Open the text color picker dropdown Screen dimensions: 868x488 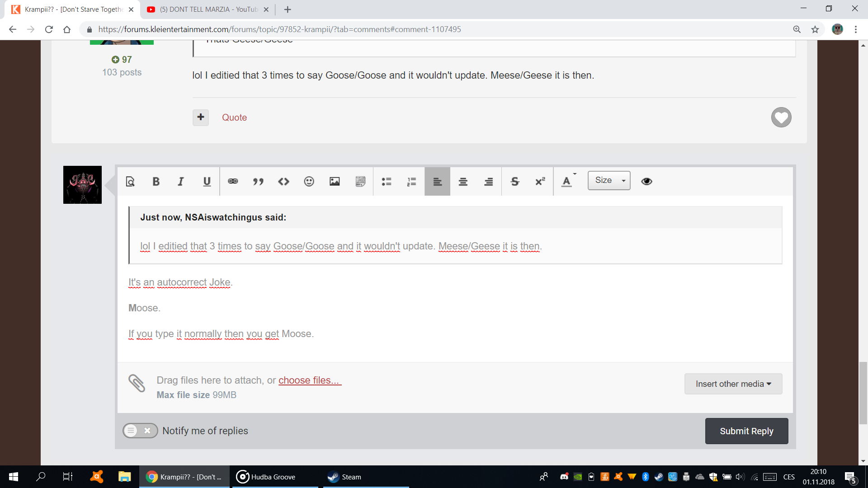pos(568,181)
